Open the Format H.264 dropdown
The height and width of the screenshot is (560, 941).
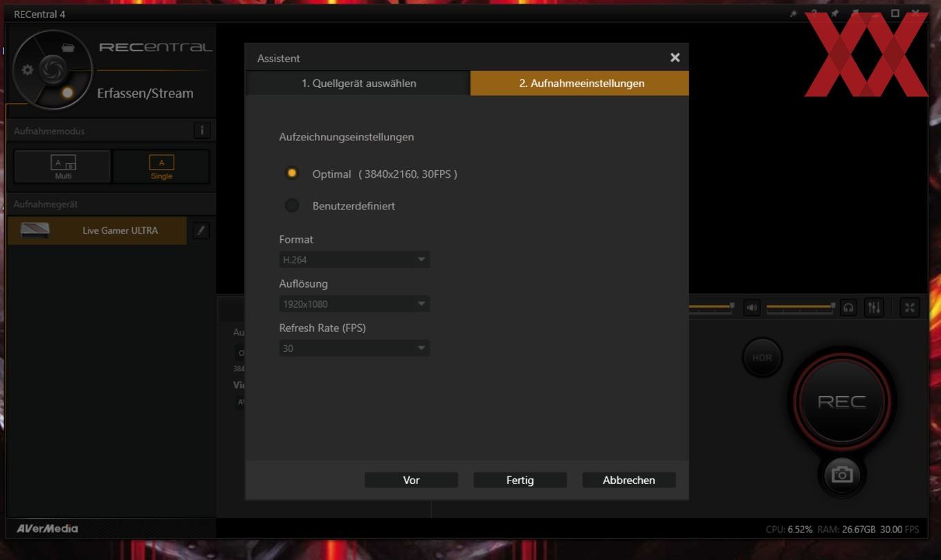coord(354,259)
